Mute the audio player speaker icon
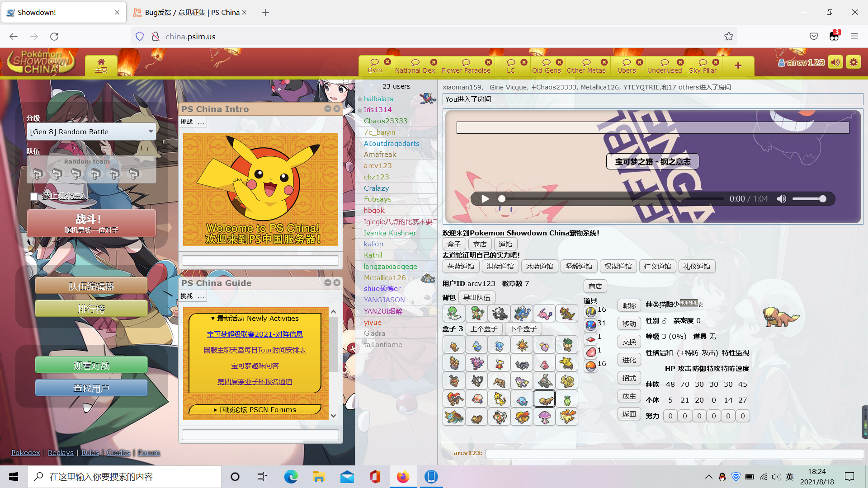The width and height of the screenshot is (868, 488). [781, 199]
